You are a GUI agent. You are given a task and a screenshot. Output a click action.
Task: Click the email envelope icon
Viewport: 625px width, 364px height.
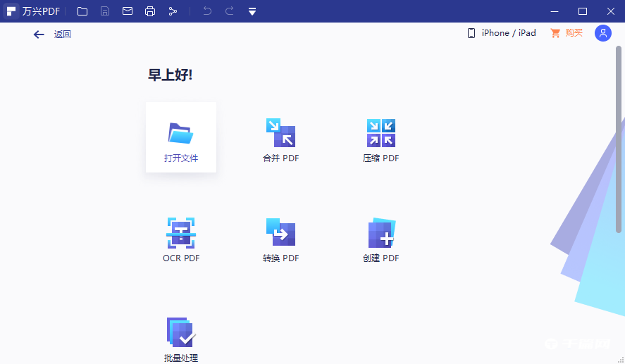[x=128, y=11]
